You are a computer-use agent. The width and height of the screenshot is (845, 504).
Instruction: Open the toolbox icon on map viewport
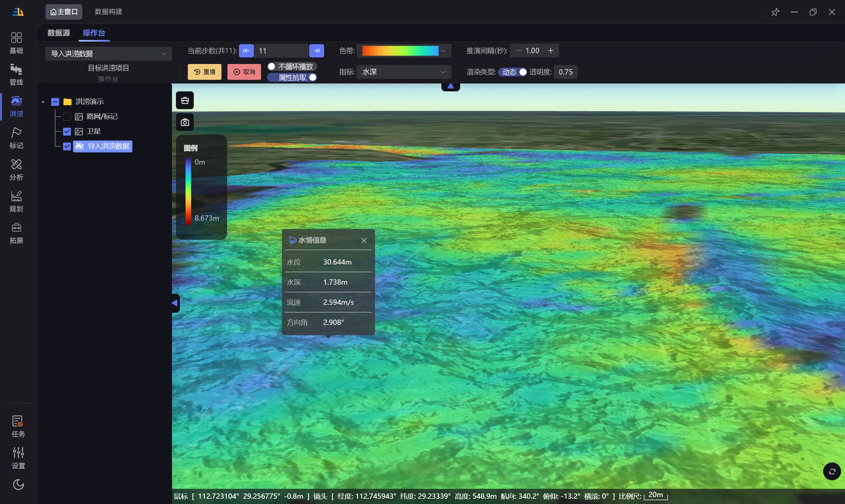point(185,101)
